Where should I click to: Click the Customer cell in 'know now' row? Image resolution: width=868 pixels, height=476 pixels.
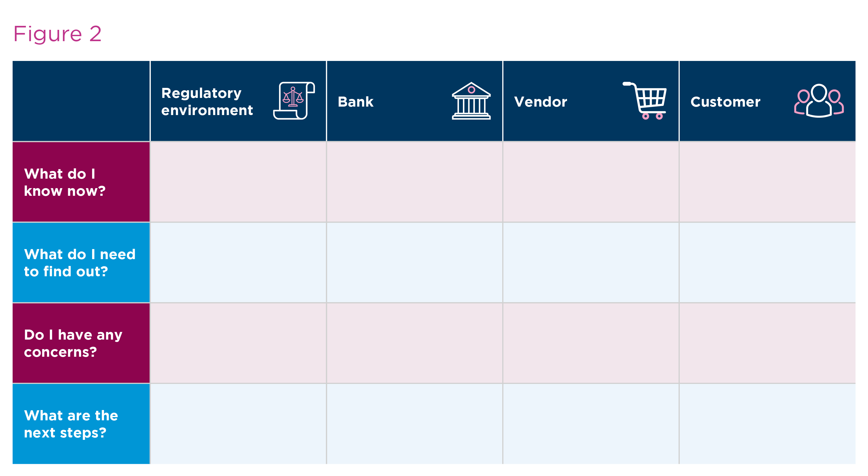pos(767,182)
